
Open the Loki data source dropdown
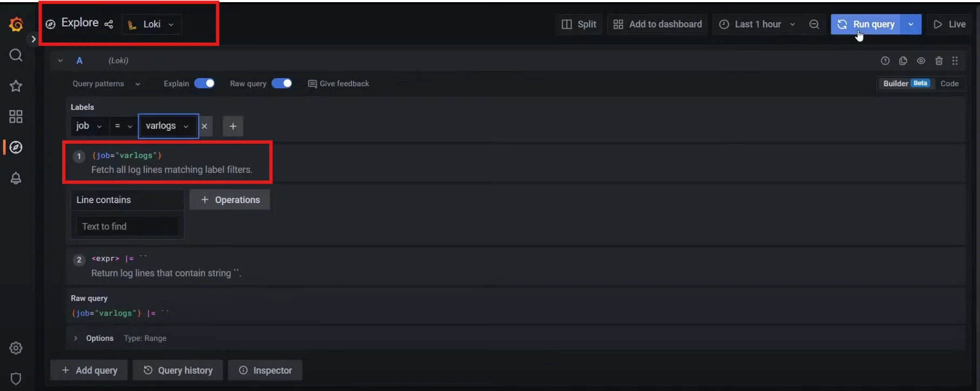point(151,24)
